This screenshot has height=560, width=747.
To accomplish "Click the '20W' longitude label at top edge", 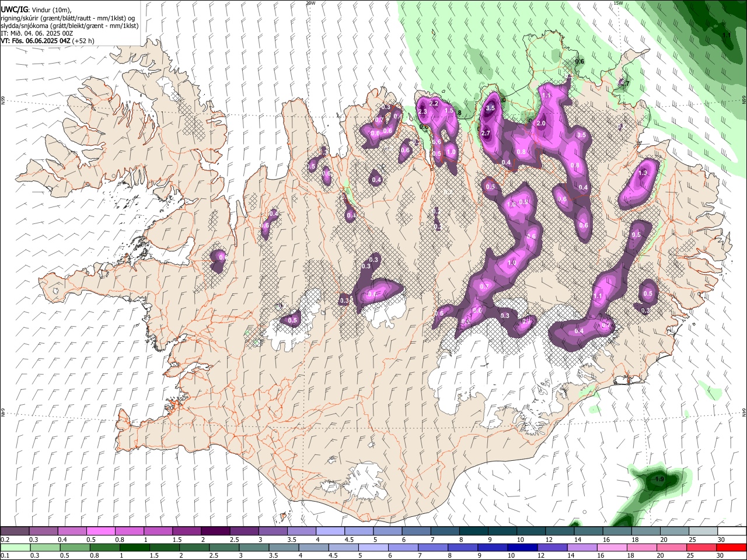I will [x=310, y=3].
